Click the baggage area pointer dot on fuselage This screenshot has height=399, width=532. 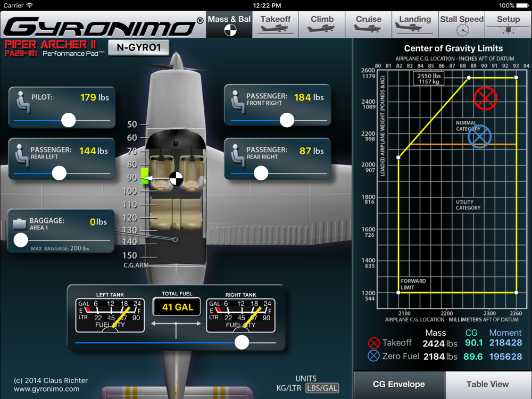click(176, 239)
